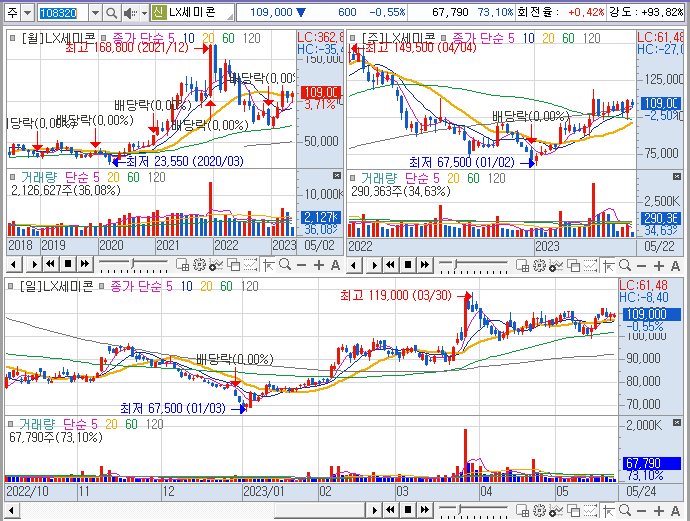Click overlapping-windows icon on monthly chart toolbar
The width and height of the screenshot is (690, 521).
[x=233, y=265]
